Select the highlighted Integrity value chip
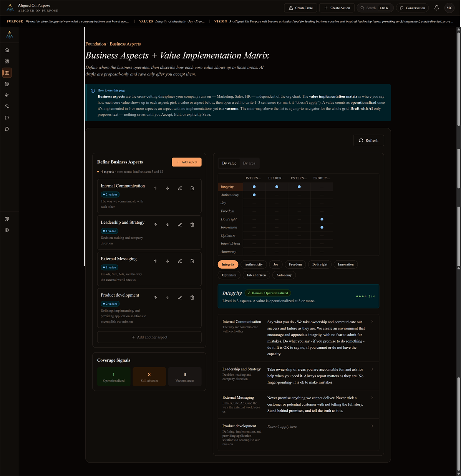This screenshot has height=476, width=461. click(x=228, y=265)
